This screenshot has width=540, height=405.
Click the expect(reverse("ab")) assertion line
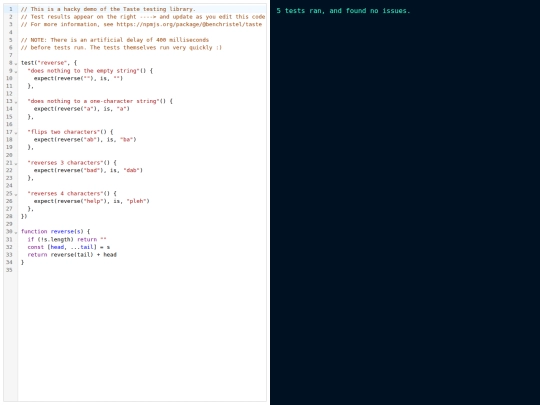coord(85,139)
